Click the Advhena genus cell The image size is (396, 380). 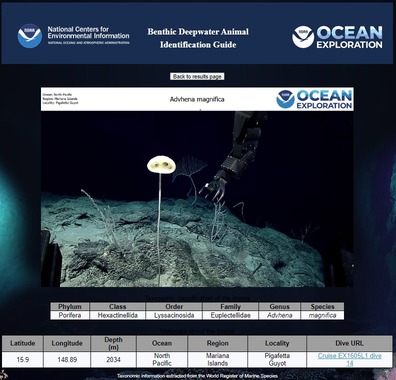pyautogui.click(x=280, y=315)
